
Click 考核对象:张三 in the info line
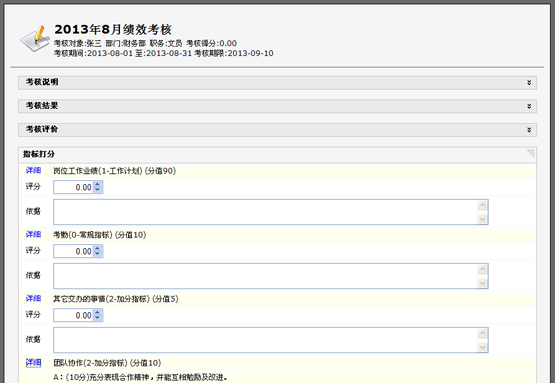coord(78,44)
